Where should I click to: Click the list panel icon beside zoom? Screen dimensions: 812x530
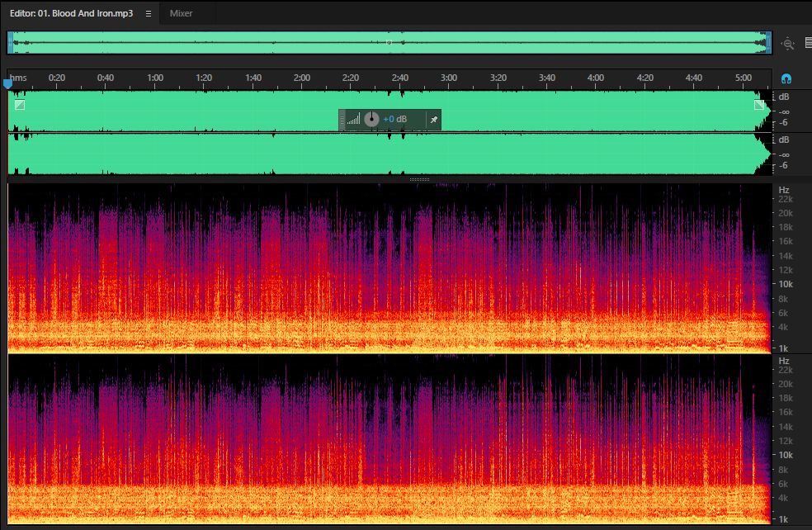[809, 43]
